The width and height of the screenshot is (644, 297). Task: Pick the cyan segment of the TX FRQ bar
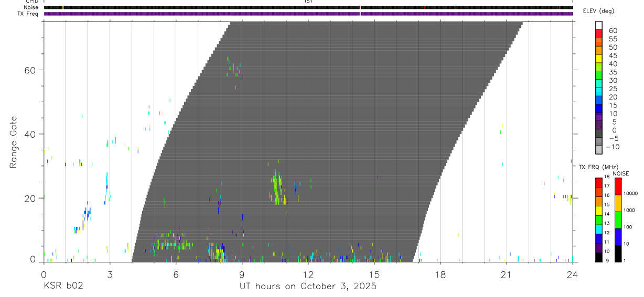pyautogui.click(x=598, y=229)
